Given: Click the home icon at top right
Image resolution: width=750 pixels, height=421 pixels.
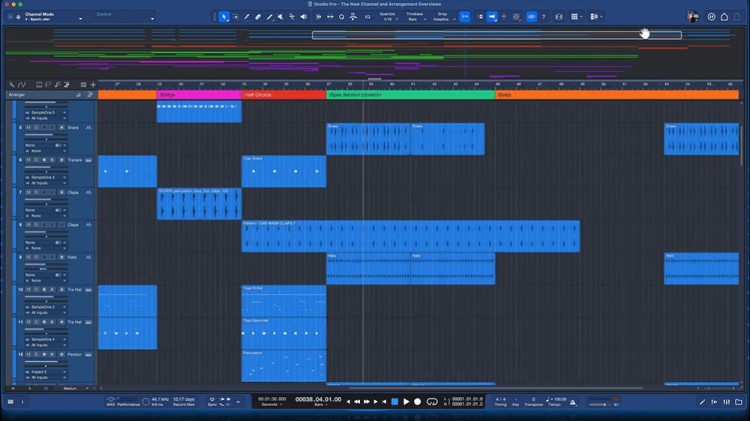Looking at the screenshot, I should tap(724, 17).
